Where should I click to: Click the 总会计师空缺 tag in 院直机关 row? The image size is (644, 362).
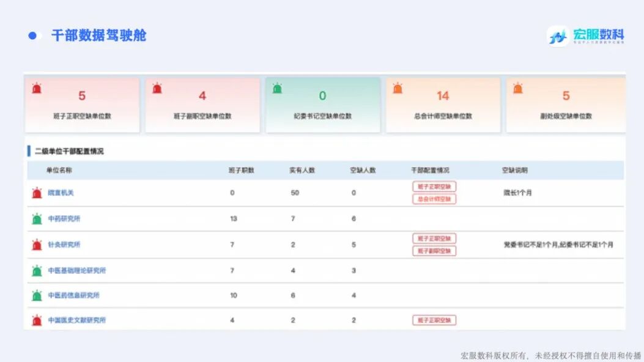pyautogui.click(x=434, y=199)
